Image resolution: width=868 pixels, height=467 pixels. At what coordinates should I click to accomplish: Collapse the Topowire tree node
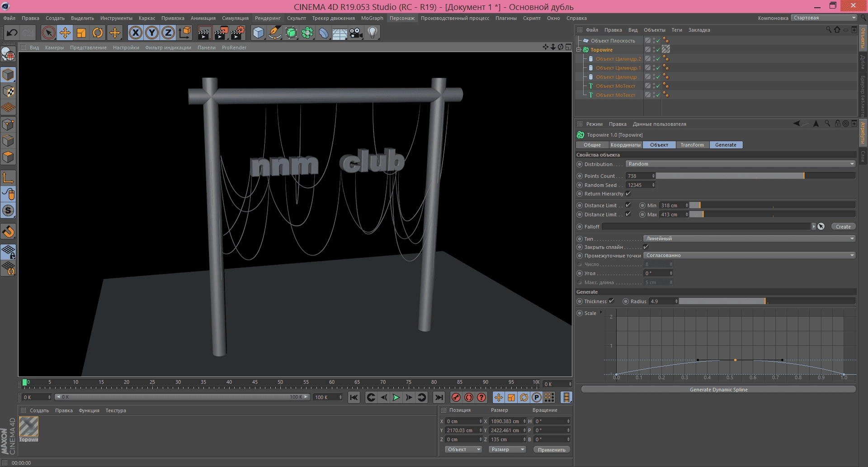579,50
